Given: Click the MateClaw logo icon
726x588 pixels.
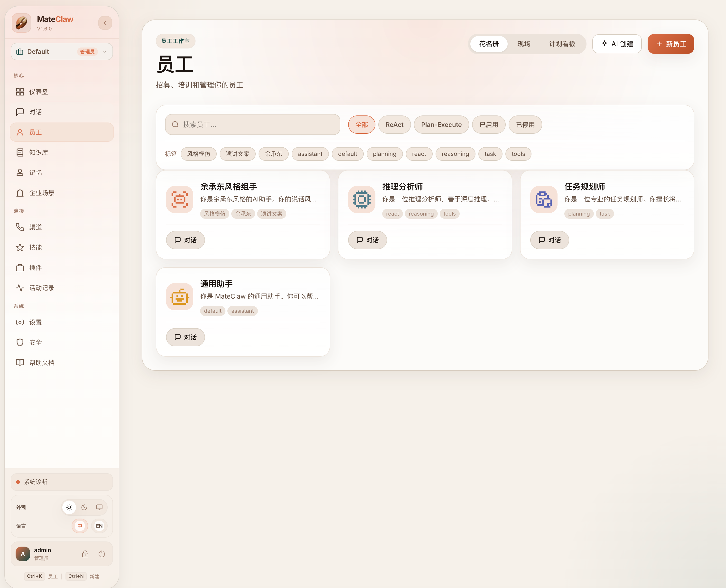Looking at the screenshot, I should point(21,23).
